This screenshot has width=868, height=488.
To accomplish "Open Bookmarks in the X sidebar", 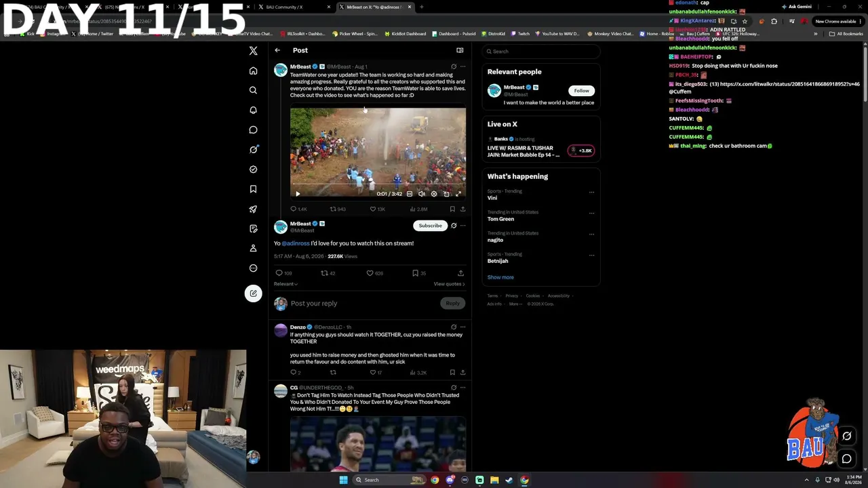I will 253,189.
